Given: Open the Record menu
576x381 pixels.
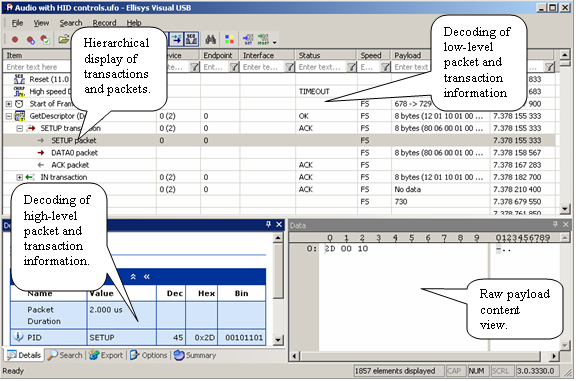Looking at the screenshot, I should [x=104, y=23].
